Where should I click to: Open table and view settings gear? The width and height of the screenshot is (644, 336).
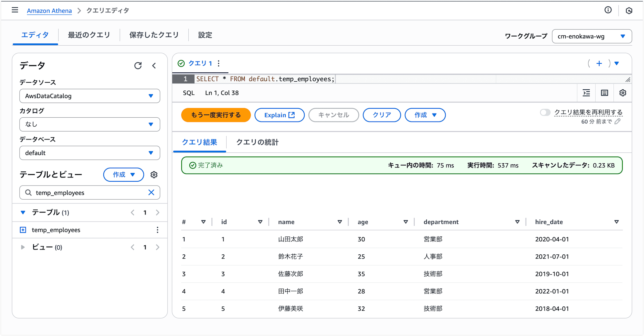[154, 175]
